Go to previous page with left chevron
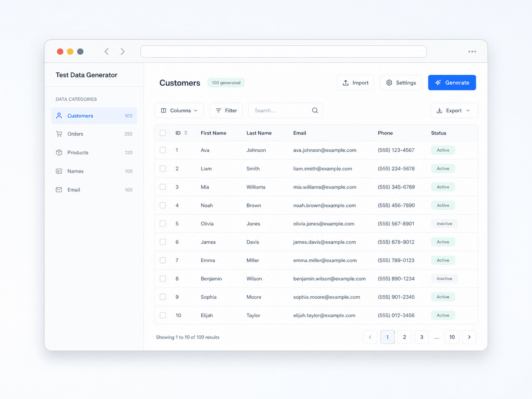The width and height of the screenshot is (532, 399). point(370,337)
